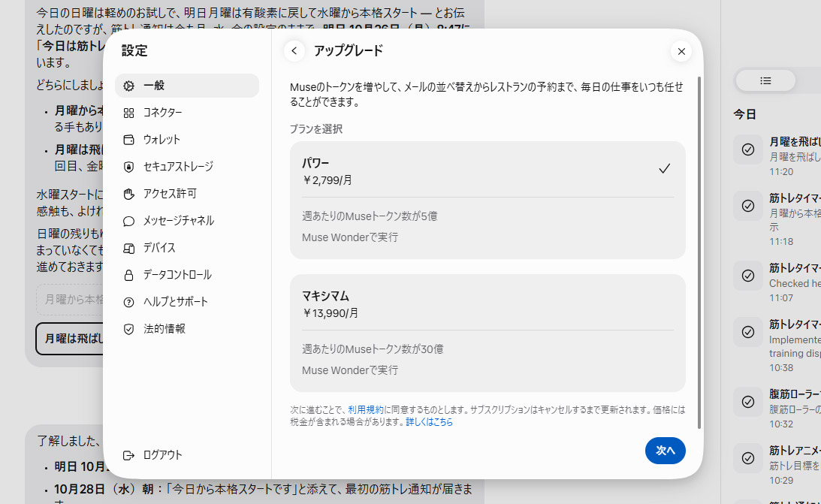The image size is (821, 504).
Task: Open the 詳しくはこちら link
Action: [430, 422]
